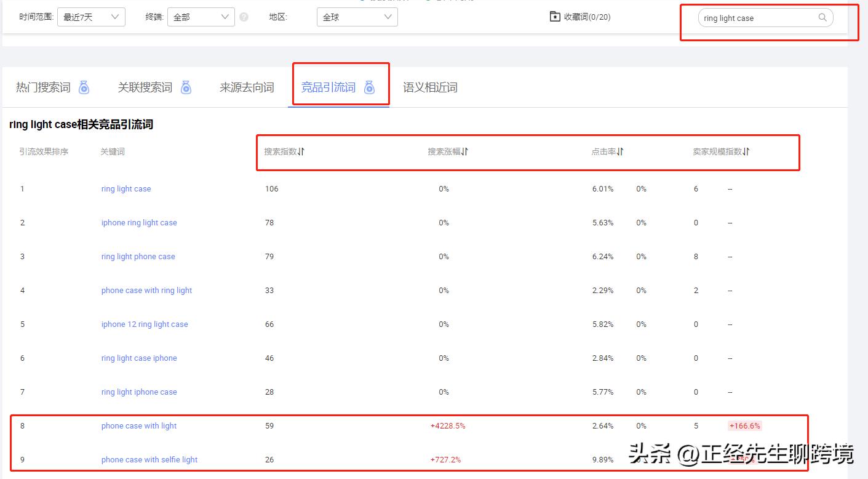
Task: Switch to 来源去向词 tab
Action: pos(247,87)
